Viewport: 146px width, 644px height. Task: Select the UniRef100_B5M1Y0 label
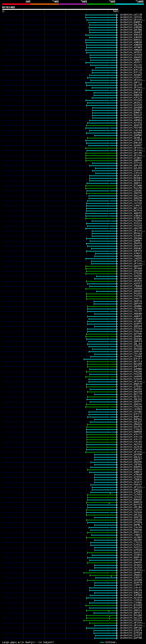[x=131, y=532]
